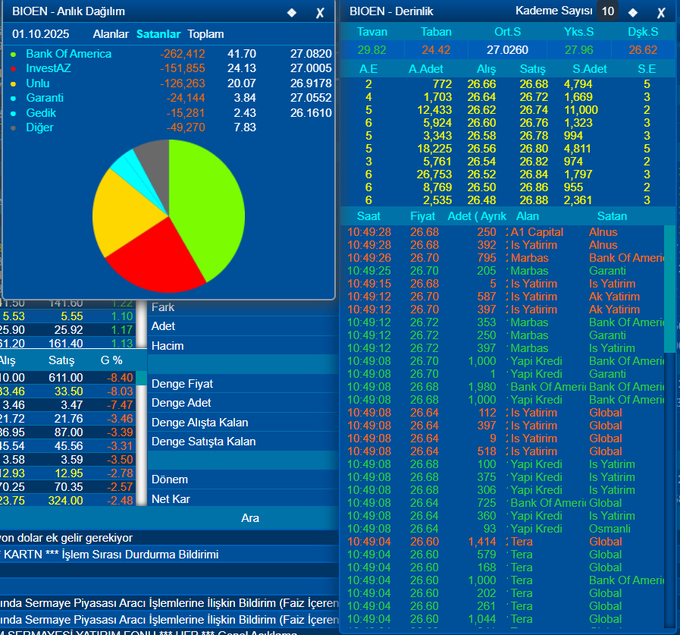Click the Satan column header

pos(612,216)
